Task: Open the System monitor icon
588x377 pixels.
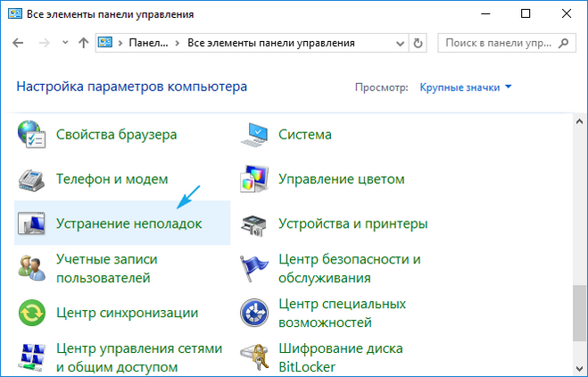Action: [x=255, y=134]
